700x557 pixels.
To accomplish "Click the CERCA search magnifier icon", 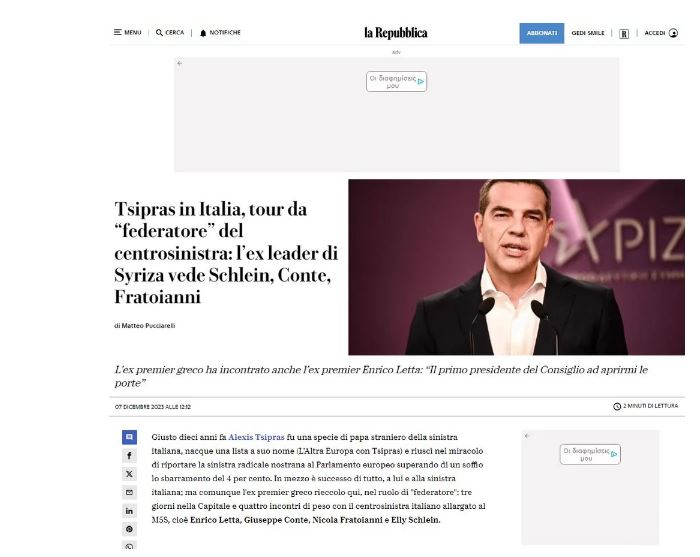I will [x=159, y=33].
